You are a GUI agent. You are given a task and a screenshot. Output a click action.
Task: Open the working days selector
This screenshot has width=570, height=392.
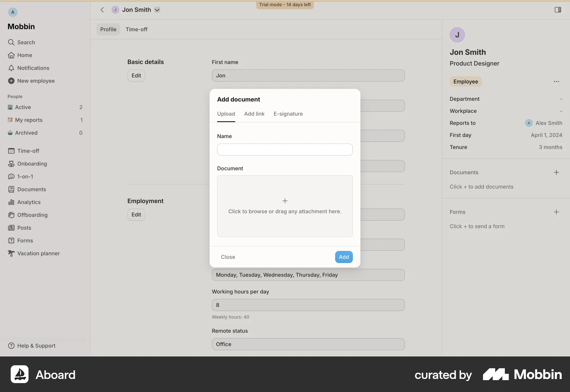(308, 274)
